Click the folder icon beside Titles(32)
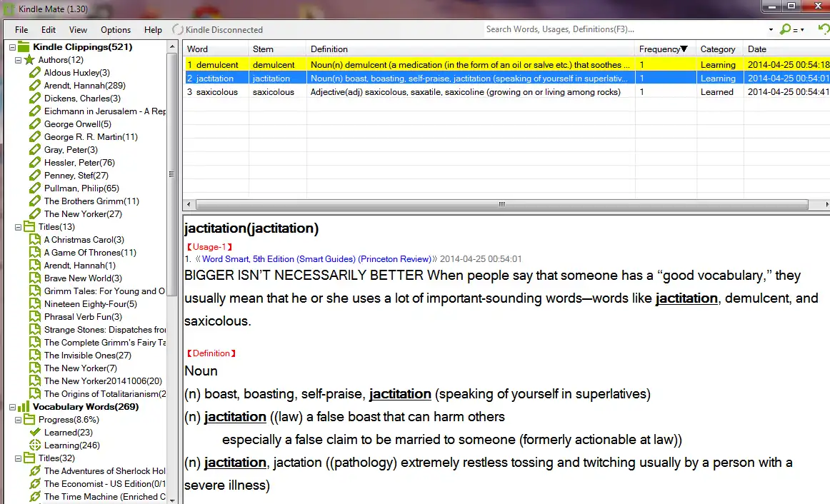The image size is (830, 504). [x=30, y=458]
